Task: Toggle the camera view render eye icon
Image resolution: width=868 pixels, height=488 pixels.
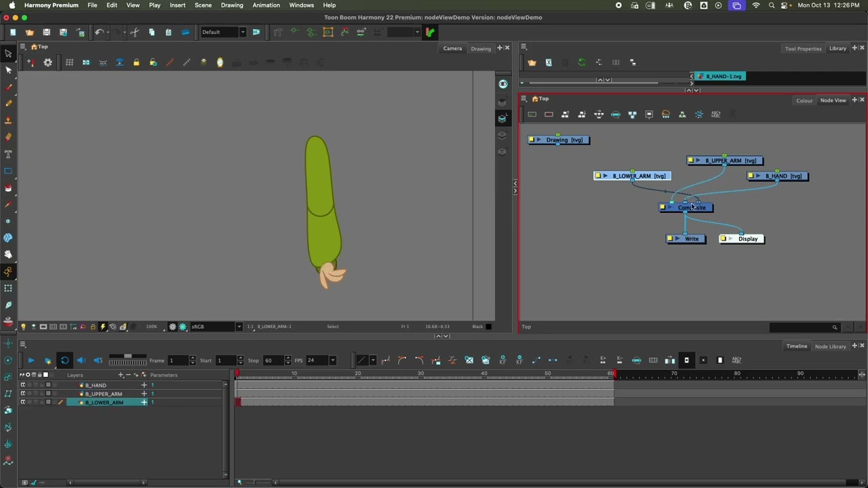Action: (502, 84)
